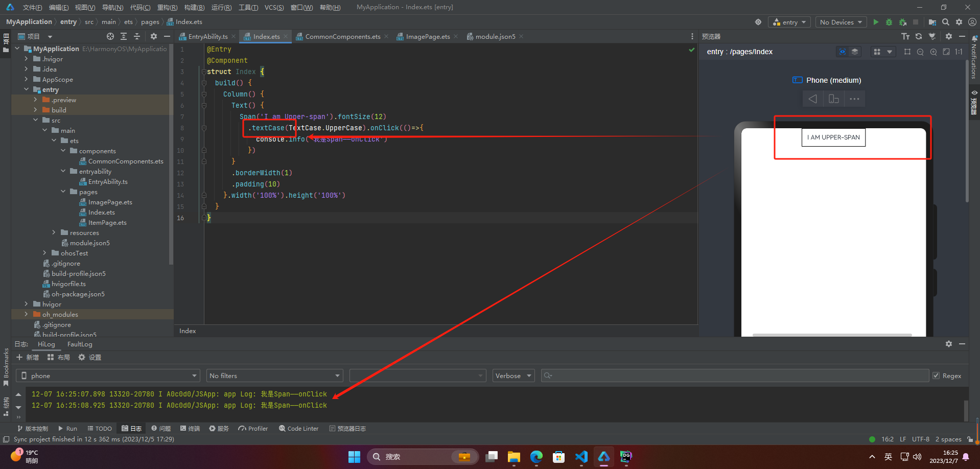The width and height of the screenshot is (980, 469).
Task: Open the VCS(S) menu
Action: click(274, 7)
